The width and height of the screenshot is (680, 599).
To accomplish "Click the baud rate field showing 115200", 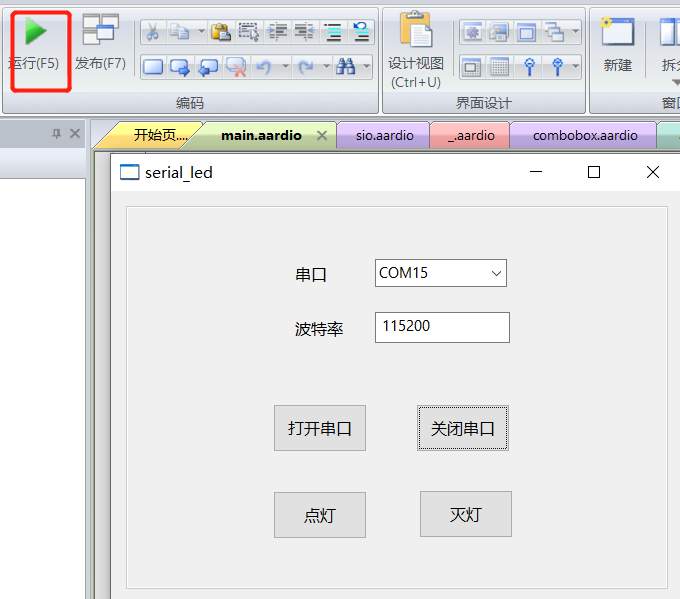I will [442, 327].
